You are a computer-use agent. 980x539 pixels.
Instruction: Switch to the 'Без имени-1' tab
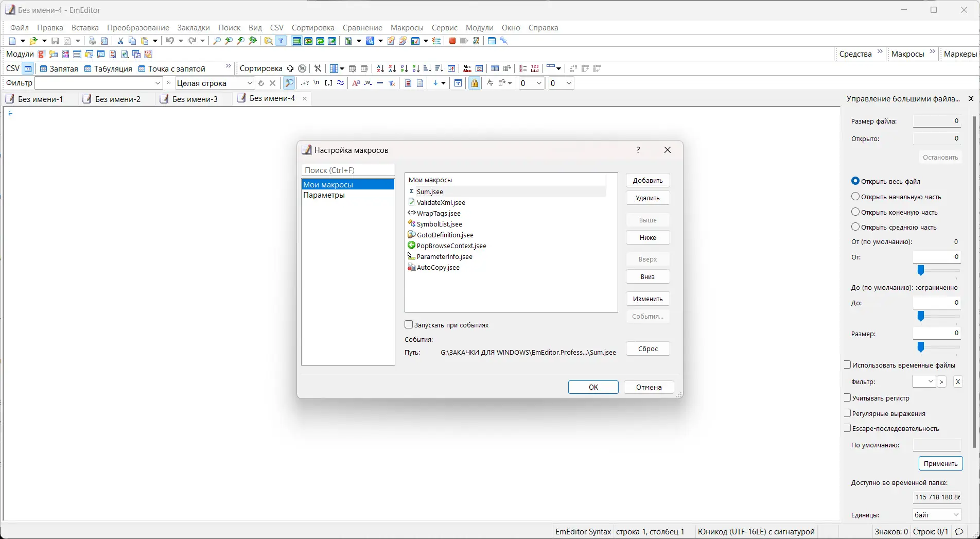click(x=41, y=99)
